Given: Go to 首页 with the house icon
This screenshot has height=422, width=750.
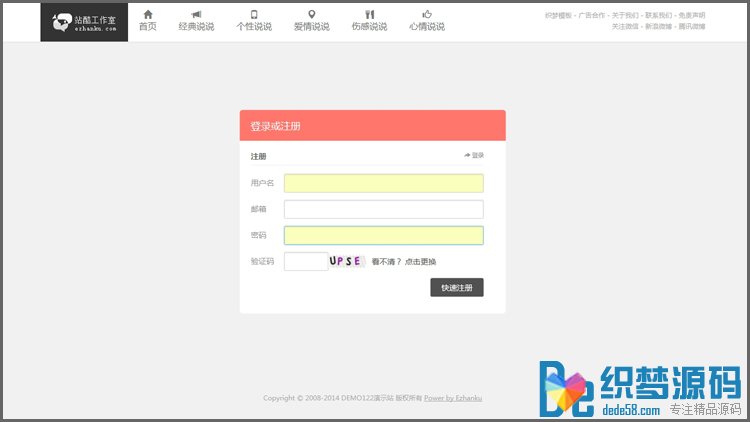Looking at the screenshot, I should coord(148,21).
